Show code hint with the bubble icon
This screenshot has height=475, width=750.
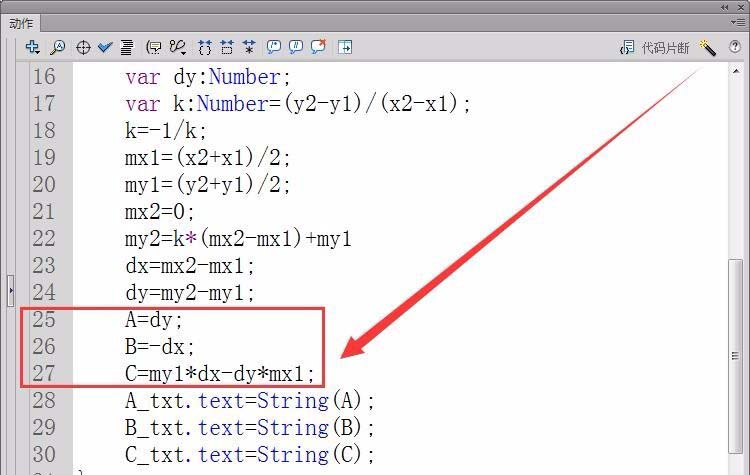pyautogui.click(x=154, y=47)
